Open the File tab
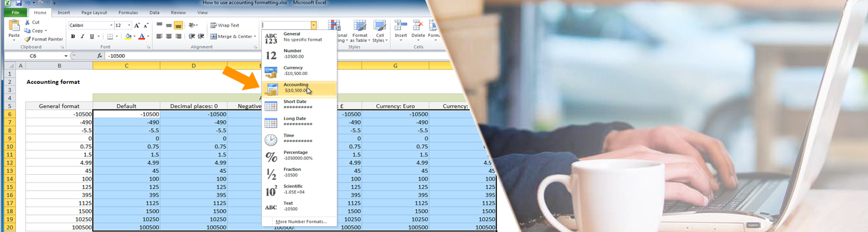This screenshot has width=868, height=232. pyautogui.click(x=15, y=13)
